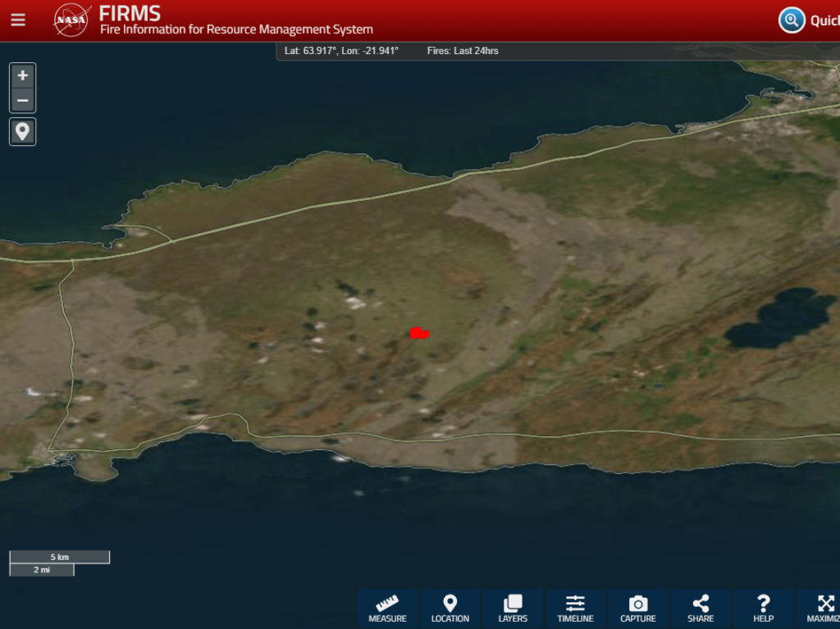Viewport: 840px width, 629px height.
Task: Click the FIRMS title heading
Action: (130, 13)
